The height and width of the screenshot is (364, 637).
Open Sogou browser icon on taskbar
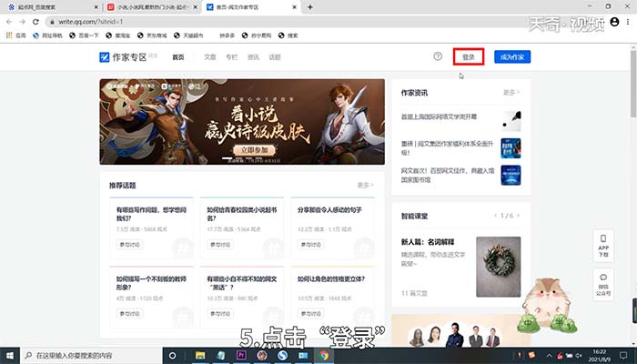[283, 356]
